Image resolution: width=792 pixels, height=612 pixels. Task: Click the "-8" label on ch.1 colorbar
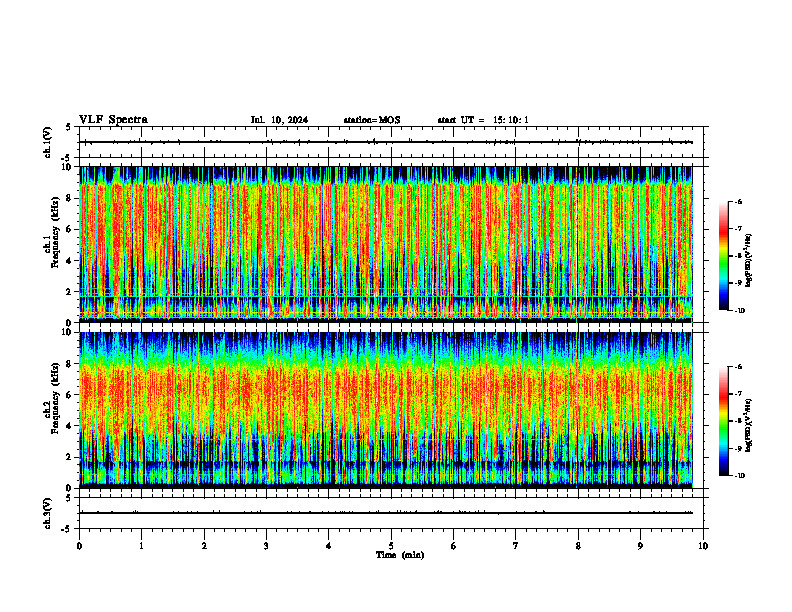(738, 256)
